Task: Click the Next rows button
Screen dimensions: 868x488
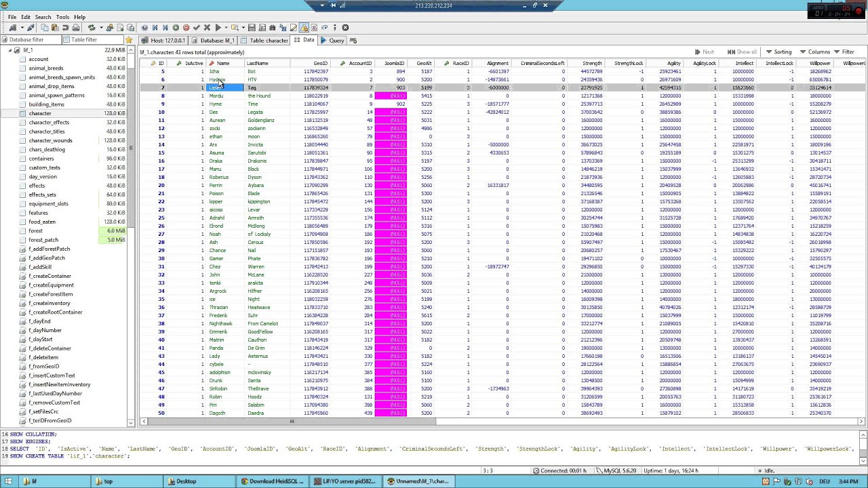Action: [704, 52]
